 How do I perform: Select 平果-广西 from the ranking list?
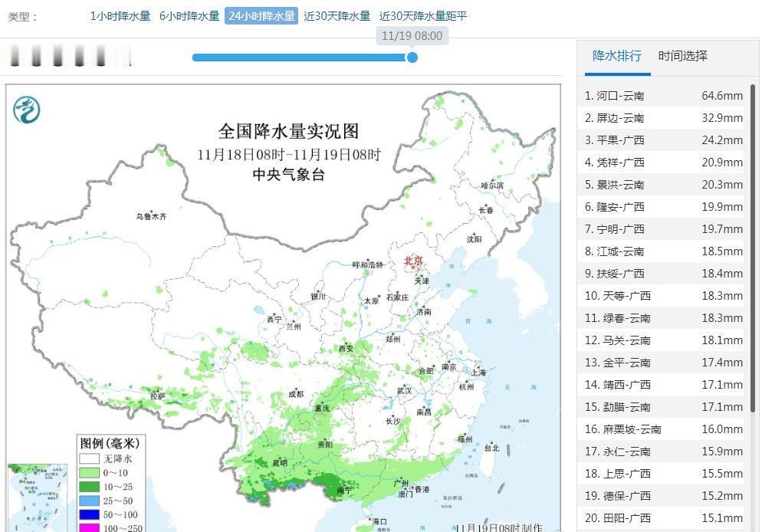(x=662, y=140)
